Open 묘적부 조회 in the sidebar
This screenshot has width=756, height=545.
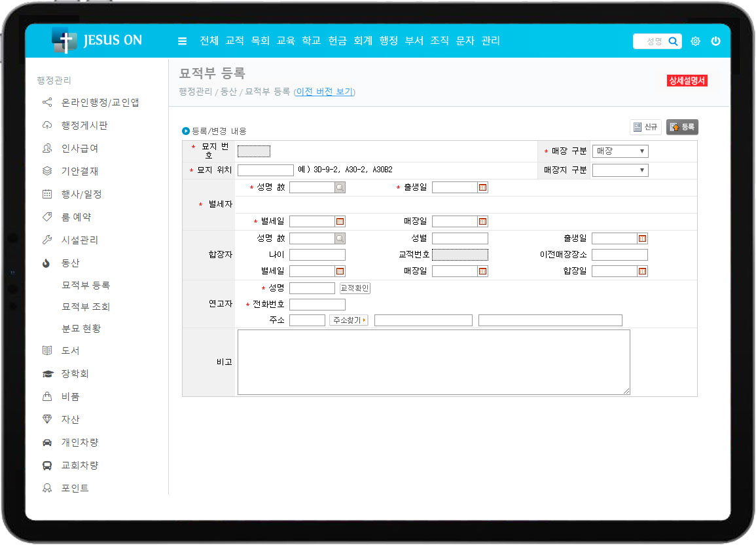pos(86,307)
